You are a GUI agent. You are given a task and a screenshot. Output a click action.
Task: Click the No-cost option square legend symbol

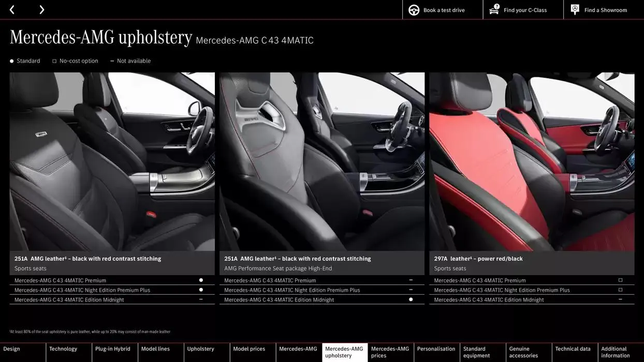54,61
